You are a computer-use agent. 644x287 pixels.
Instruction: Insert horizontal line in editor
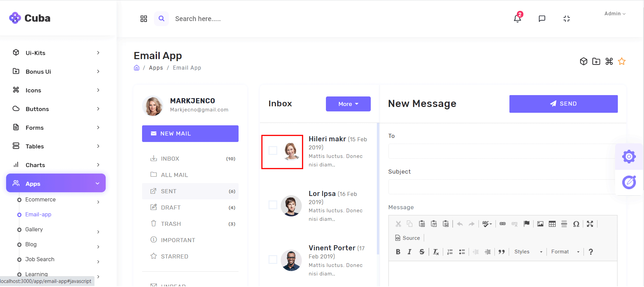(x=564, y=224)
